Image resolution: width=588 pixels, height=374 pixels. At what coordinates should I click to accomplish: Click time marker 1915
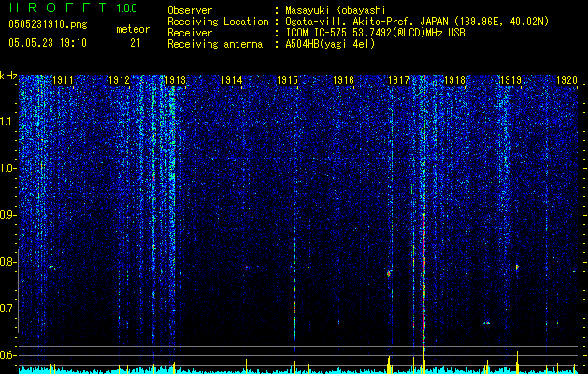coord(287,80)
